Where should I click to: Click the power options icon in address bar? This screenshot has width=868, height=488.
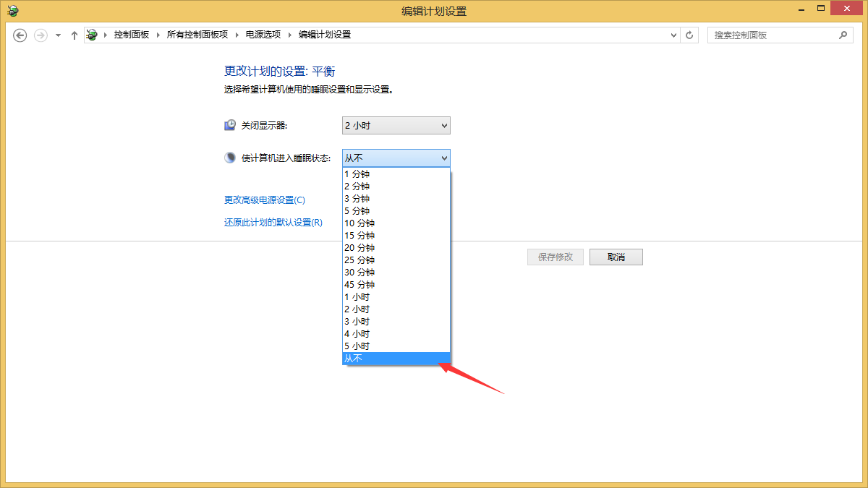click(x=92, y=35)
